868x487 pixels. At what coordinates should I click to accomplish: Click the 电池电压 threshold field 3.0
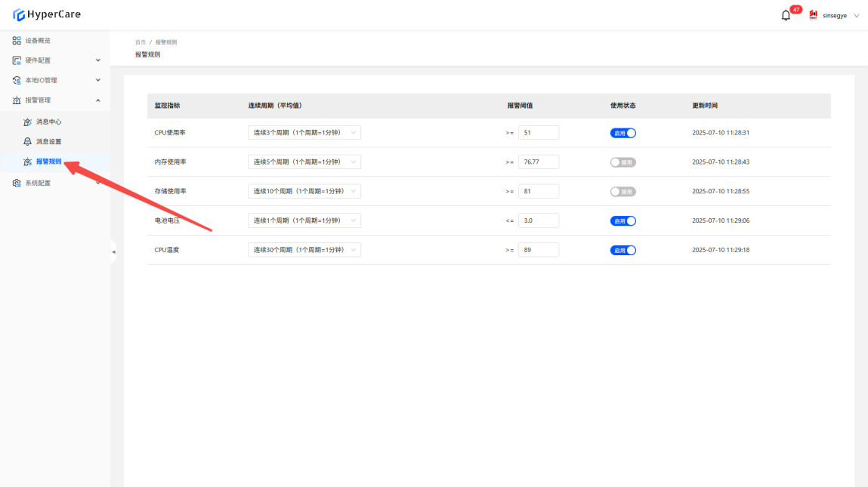[539, 220]
